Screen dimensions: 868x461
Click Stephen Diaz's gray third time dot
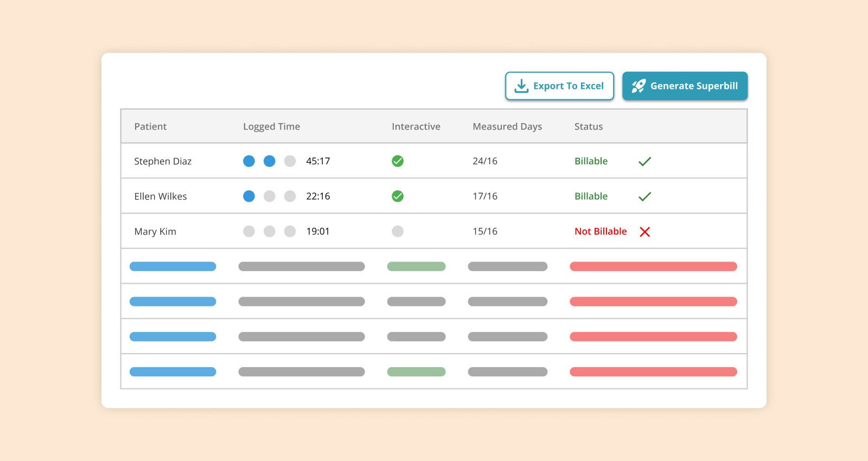click(290, 161)
